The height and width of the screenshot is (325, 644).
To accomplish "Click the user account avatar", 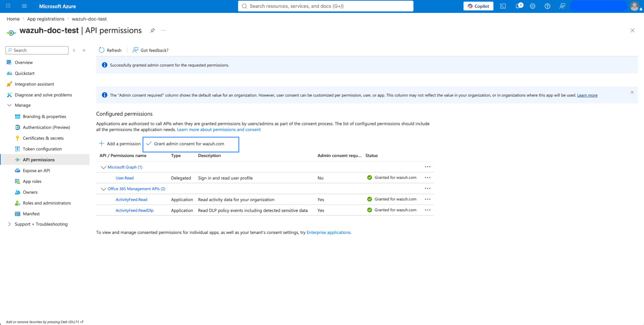I will click(x=634, y=6).
